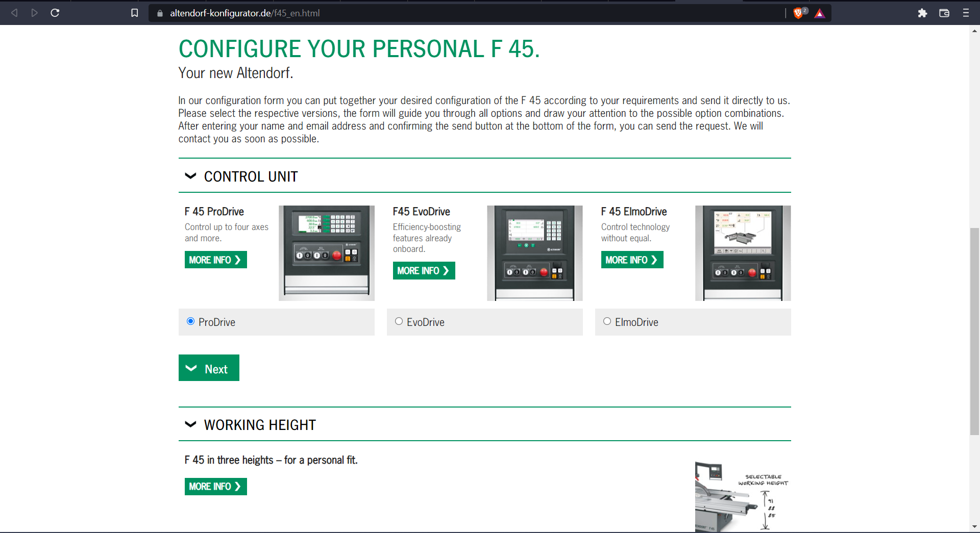Click MORE INFO under F 45 ProDrive
The height and width of the screenshot is (533, 980).
click(x=215, y=260)
